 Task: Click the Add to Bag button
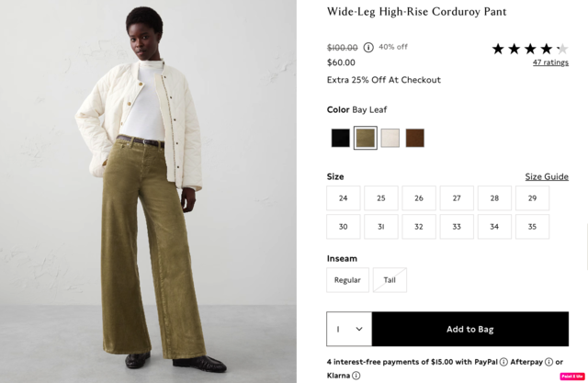tap(470, 329)
